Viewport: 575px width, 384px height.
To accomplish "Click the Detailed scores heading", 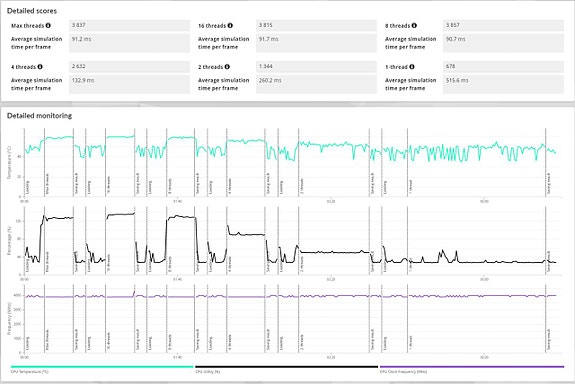I will 32,11.
